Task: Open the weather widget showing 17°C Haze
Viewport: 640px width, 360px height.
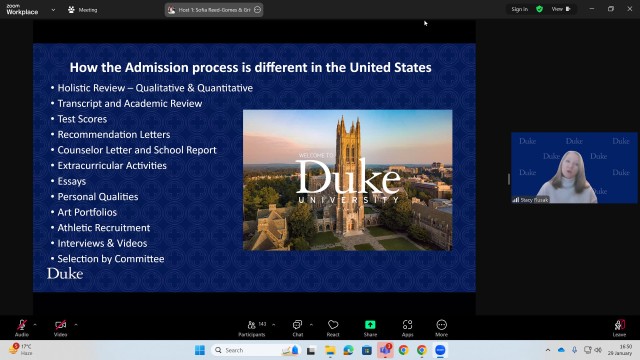Action: 21,350
